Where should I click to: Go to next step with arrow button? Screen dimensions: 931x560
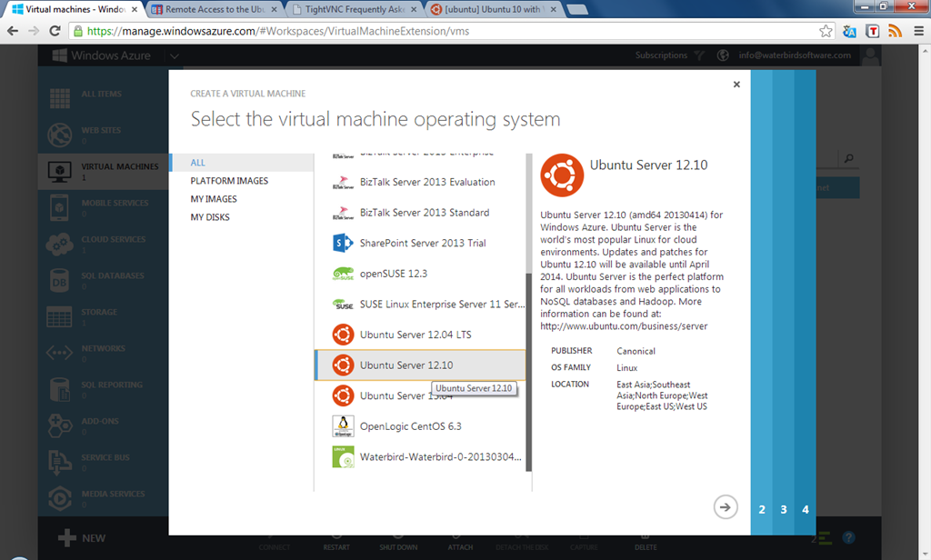pyautogui.click(x=725, y=507)
